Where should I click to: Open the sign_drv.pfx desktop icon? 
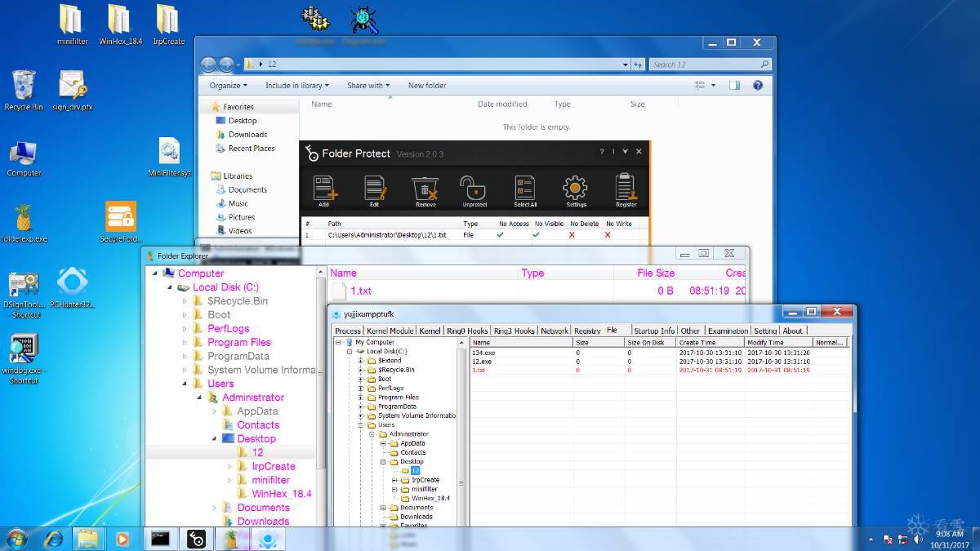(x=72, y=90)
